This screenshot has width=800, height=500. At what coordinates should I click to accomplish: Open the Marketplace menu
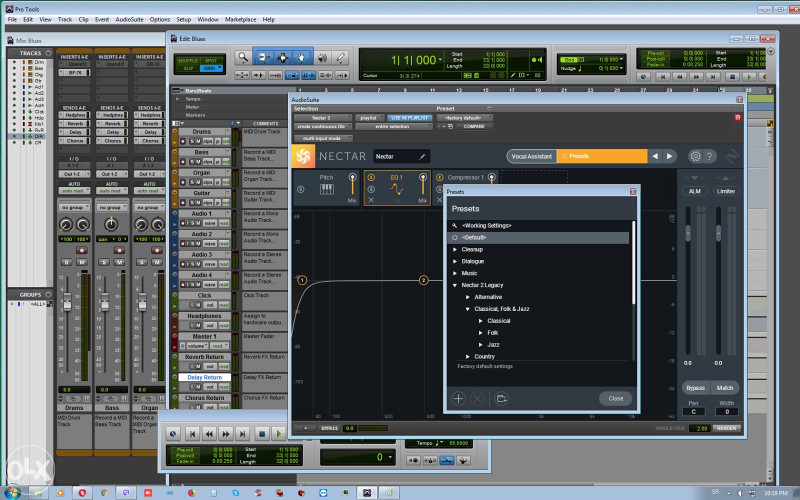coord(240,19)
